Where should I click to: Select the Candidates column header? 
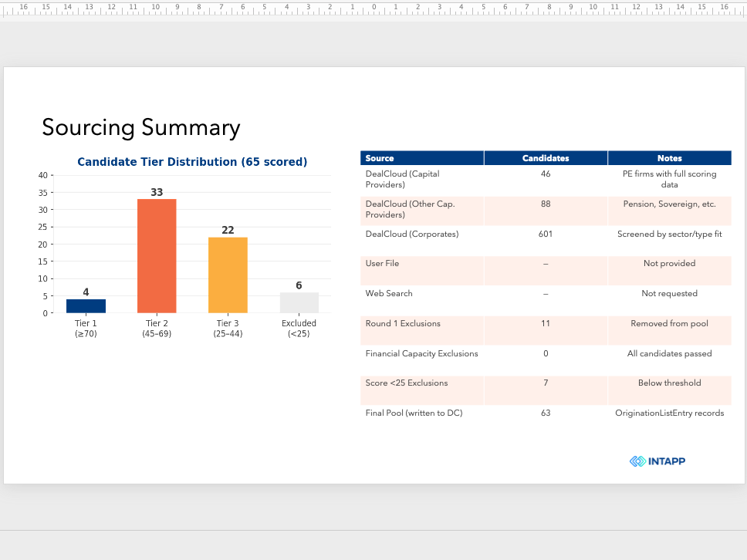click(x=546, y=158)
